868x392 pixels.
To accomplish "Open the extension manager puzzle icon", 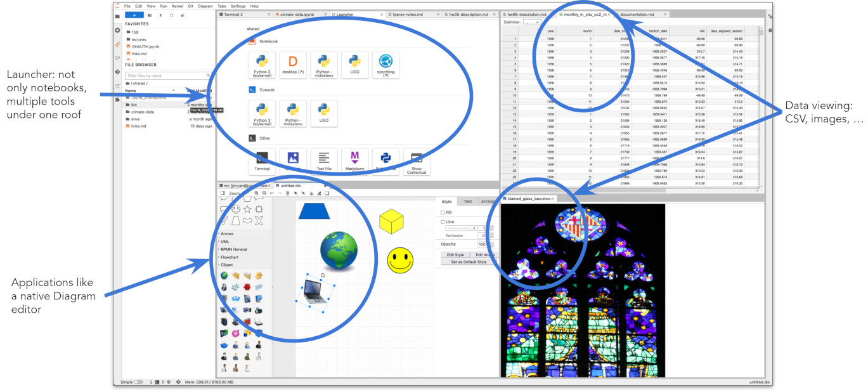I will click(117, 100).
